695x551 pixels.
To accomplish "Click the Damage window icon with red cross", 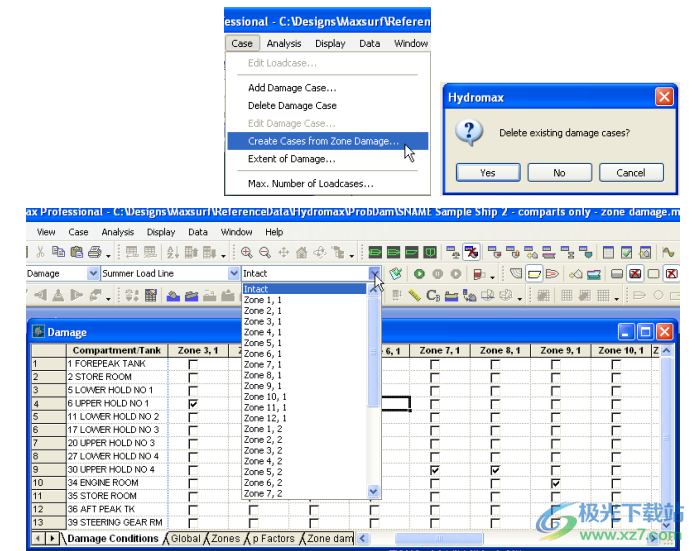I will [471, 253].
